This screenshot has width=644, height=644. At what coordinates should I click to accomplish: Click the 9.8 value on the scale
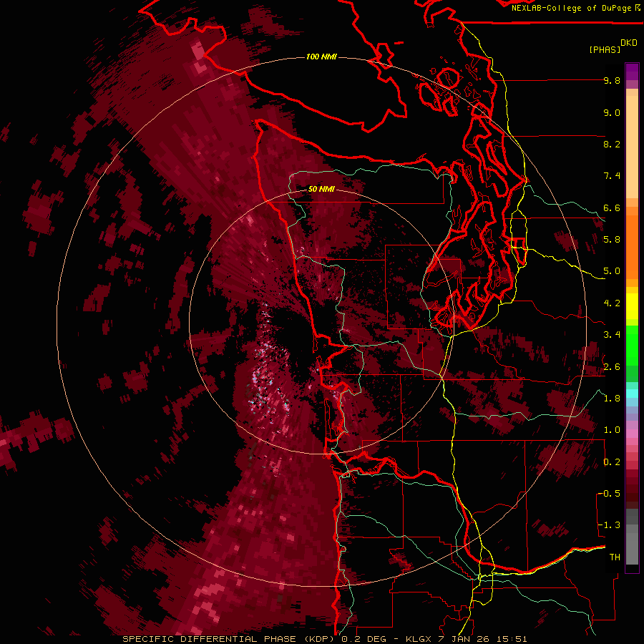[612, 80]
